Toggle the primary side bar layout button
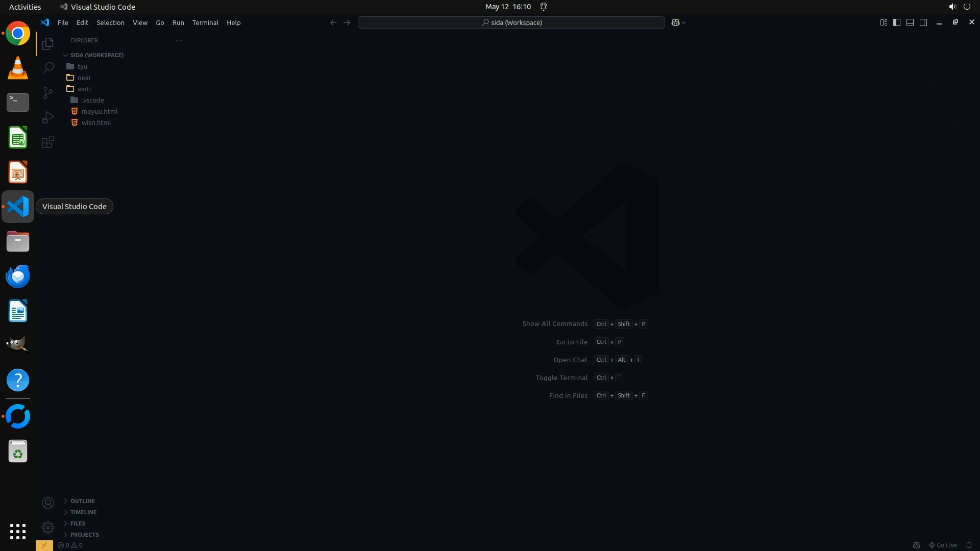The width and height of the screenshot is (980, 551). point(897,22)
